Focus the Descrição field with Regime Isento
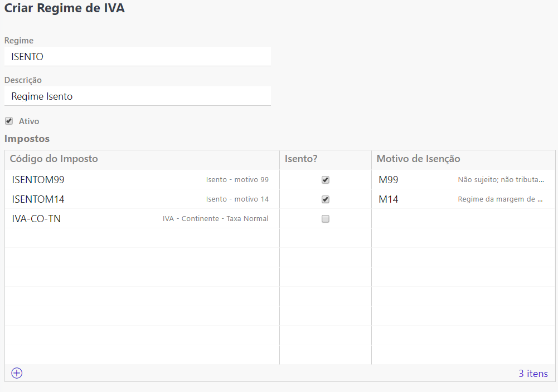The width and height of the screenshot is (558, 392). [137, 96]
